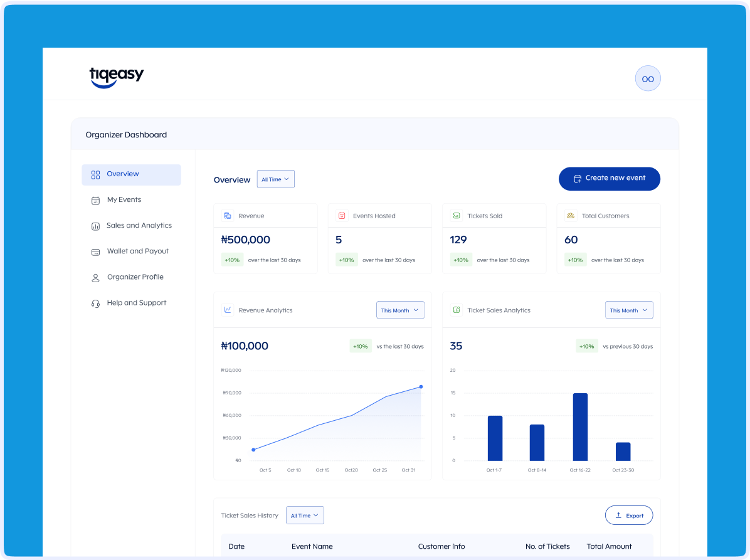Select Overview in the sidebar

point(131,174)
